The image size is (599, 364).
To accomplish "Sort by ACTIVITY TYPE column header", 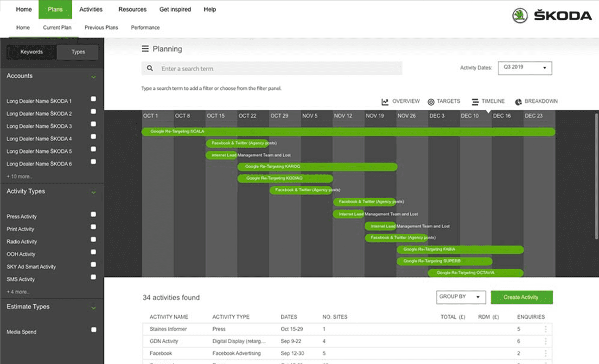I will pos(231,317).
